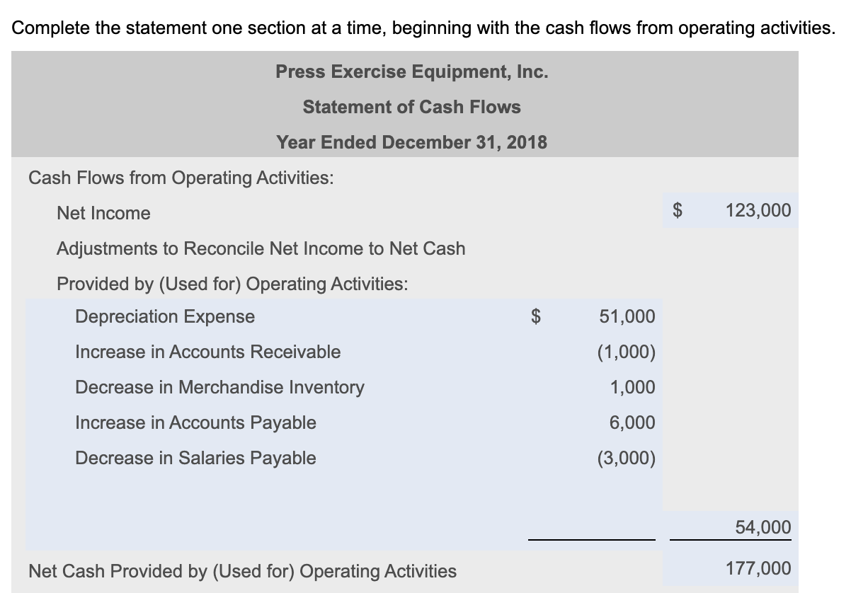Select the Increase in Accounts Payable label

tap(195, 422)
